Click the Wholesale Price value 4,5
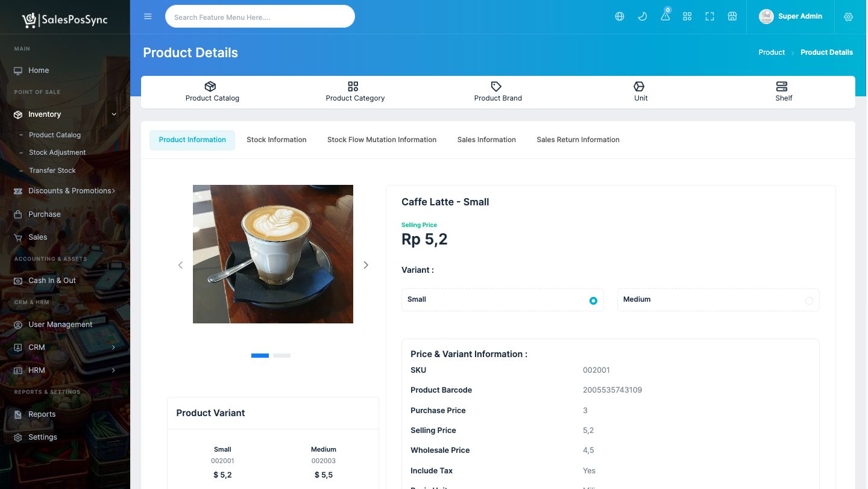The height and width of the screenshot is (489, 868). point(588,450)
